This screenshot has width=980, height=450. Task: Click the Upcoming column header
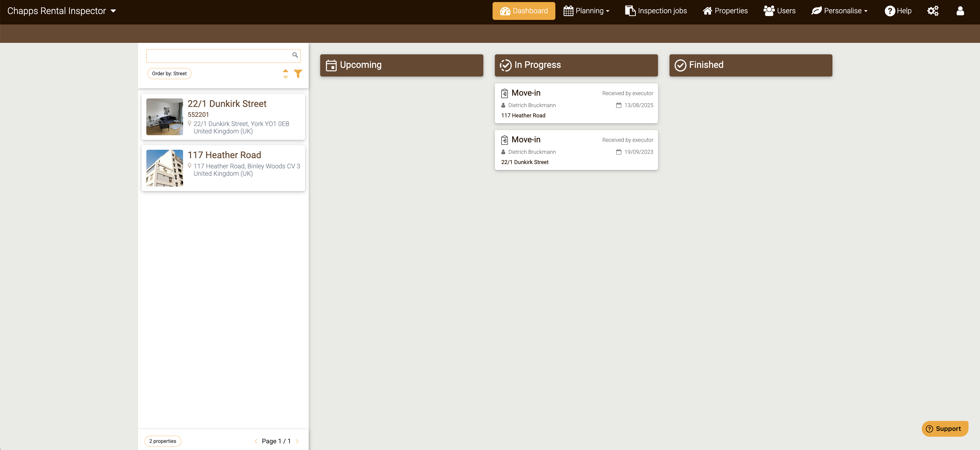point(402,65)
